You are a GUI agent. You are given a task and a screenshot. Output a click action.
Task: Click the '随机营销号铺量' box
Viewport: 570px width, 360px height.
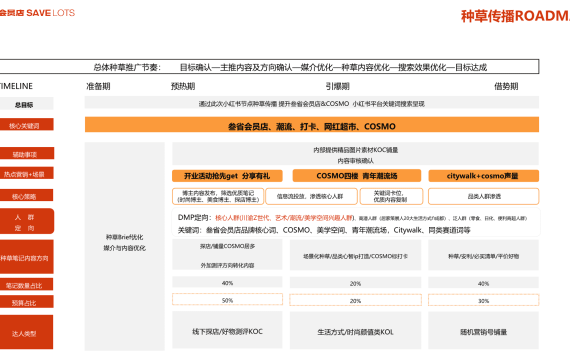483,331
